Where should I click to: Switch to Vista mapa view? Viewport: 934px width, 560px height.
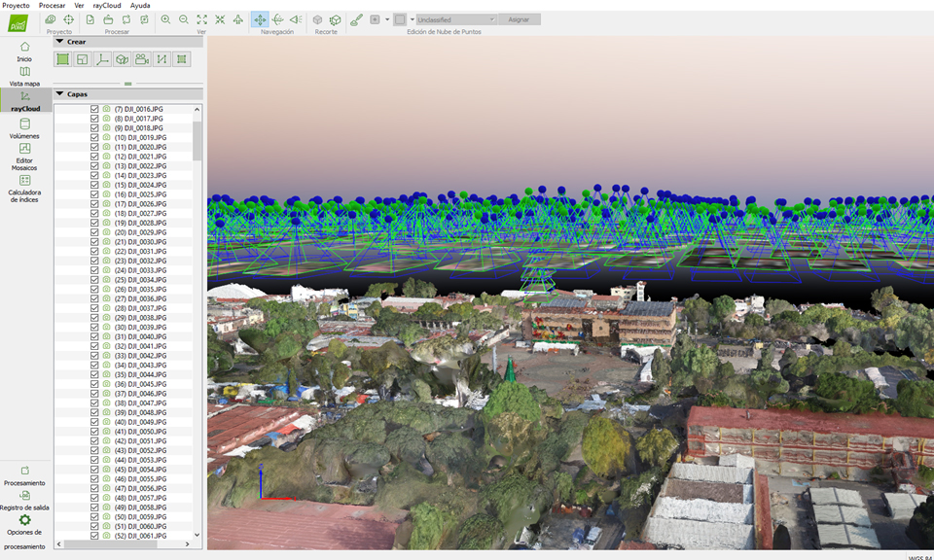24,76
